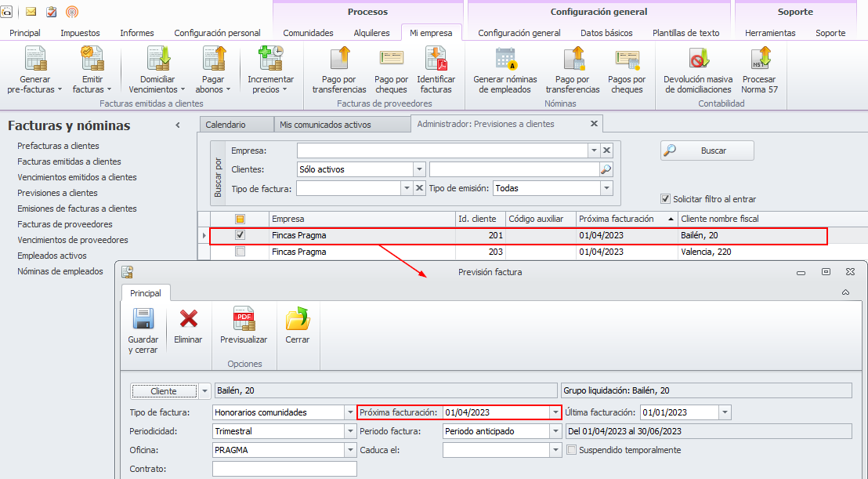Open the Periodicidad dropdown
Viewport: 868px width, 479px height.
[x=349, y=431]
